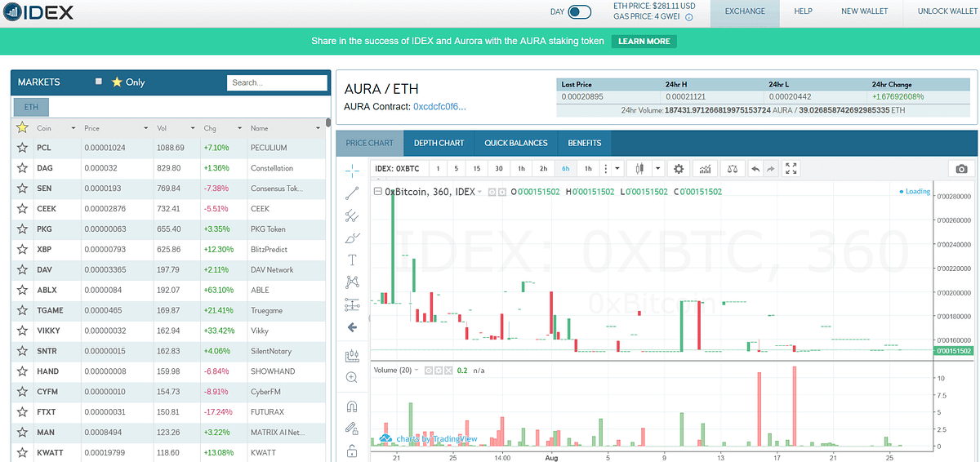Select the trend line drawing tool
The width and height of the screenshot is (980, 462).
pos(352,193)
